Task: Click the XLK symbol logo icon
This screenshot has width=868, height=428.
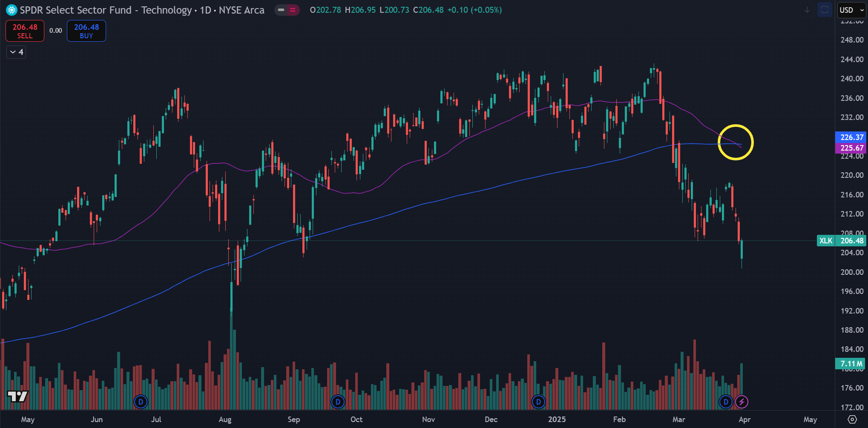Action: [11, 10]
